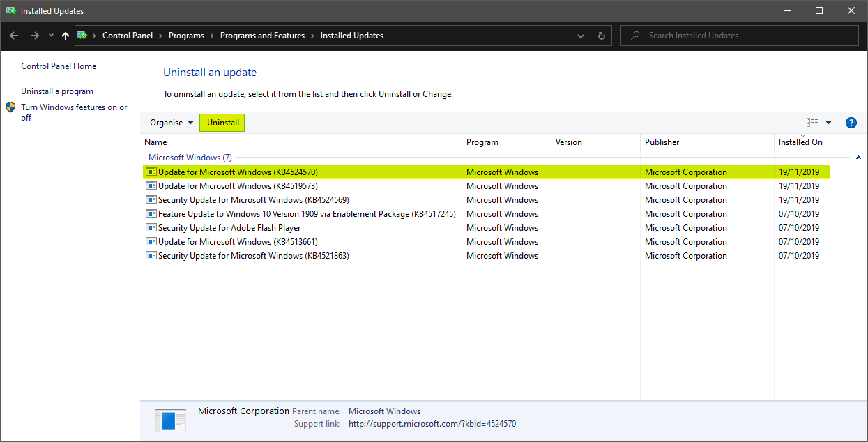The image size is (868, 442).
Task: Open Turn Windows features on or off
Action: click(x=74, y=112)
